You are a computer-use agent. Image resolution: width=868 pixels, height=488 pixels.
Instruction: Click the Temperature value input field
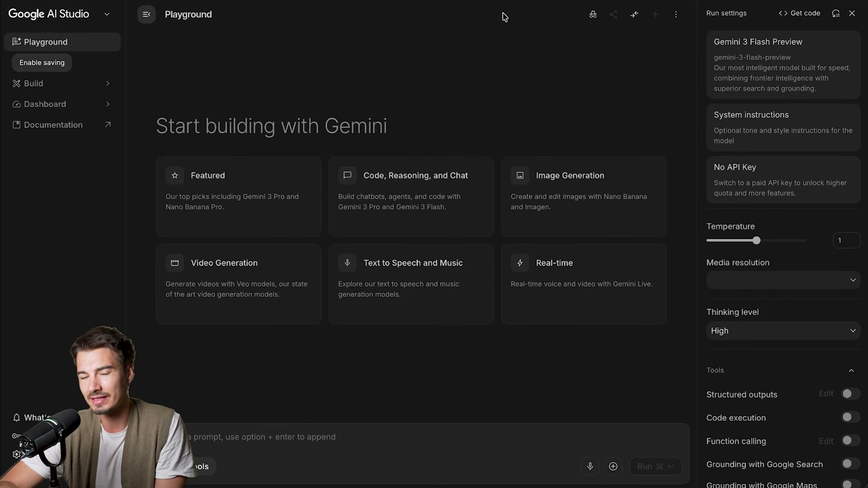(x=846, y=241)
